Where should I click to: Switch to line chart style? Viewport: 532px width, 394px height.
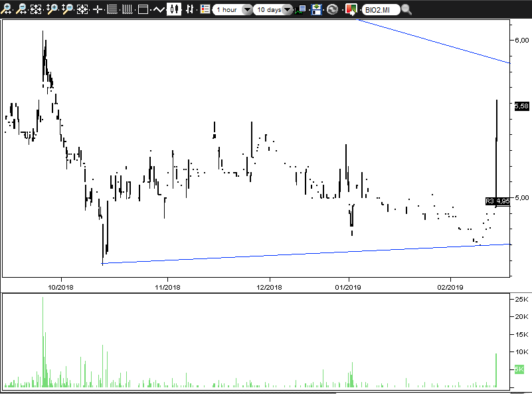(x=159, y=9)
